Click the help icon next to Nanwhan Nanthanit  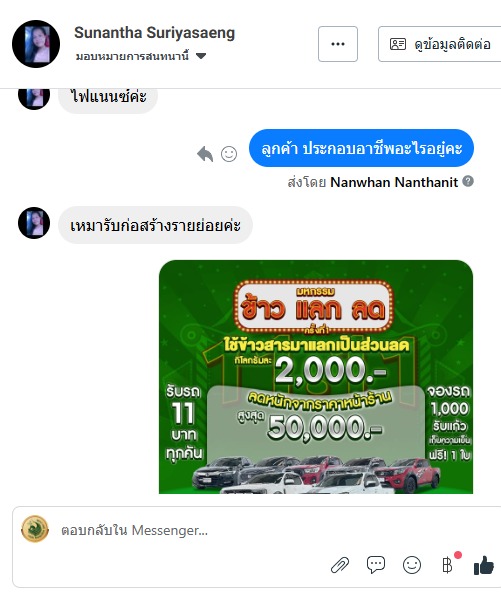click(x=468, y=181)
